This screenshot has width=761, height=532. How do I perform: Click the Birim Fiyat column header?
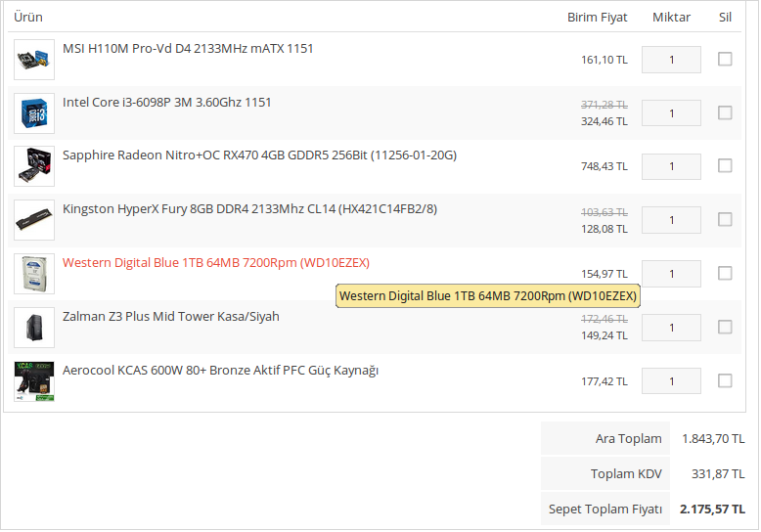coord(598,17)
